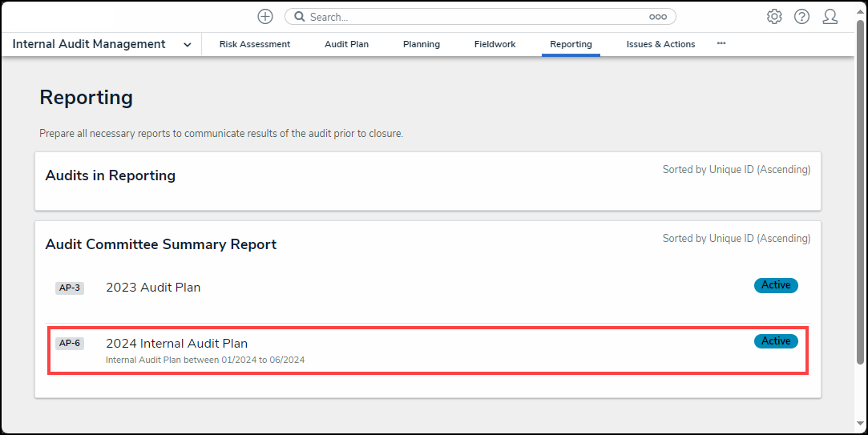Click the AP-3 identifier badge
Screen dimensions: 868x435
point(70,288)
